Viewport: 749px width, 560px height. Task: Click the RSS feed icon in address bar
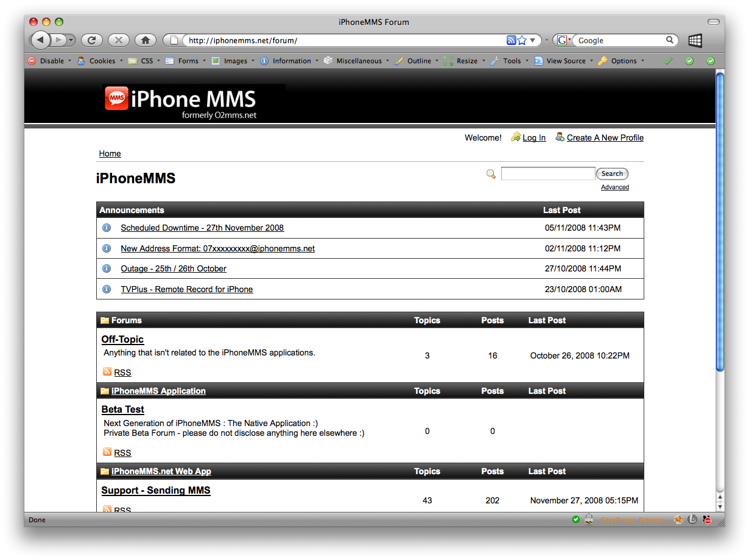(511, 40)
